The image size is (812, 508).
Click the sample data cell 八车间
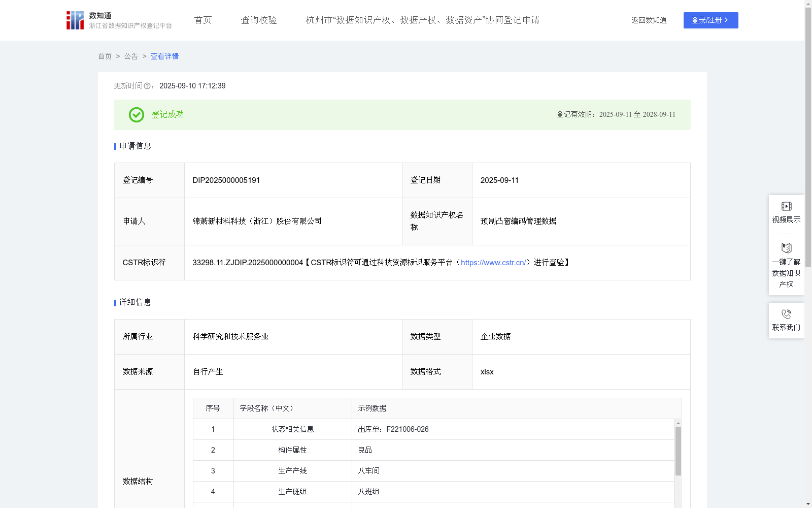point(513,471)
